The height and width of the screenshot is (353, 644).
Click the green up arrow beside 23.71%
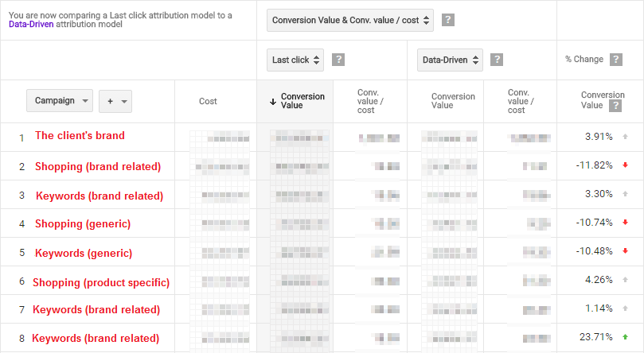click(x=626, y=337)
